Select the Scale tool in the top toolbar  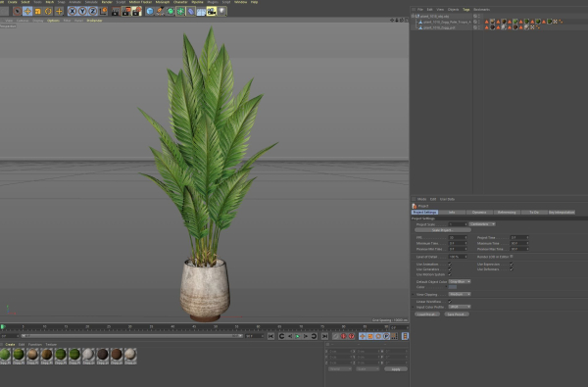click(x=38, y=11)
